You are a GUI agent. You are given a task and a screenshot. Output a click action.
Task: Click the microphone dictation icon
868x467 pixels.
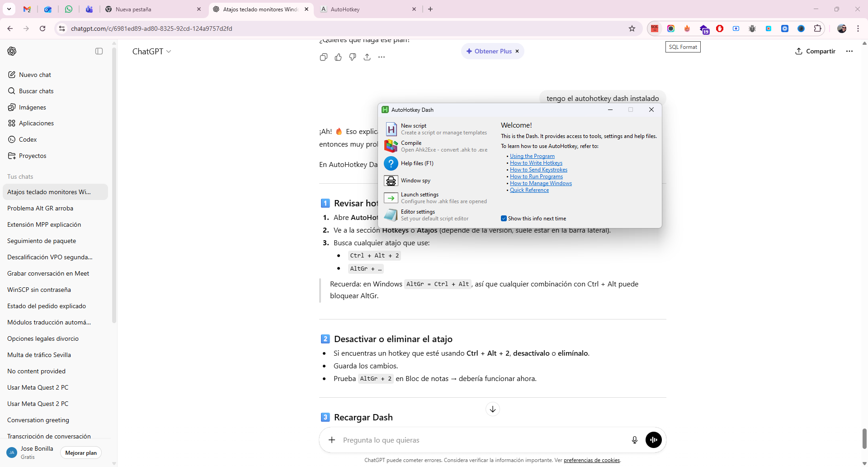634,440
